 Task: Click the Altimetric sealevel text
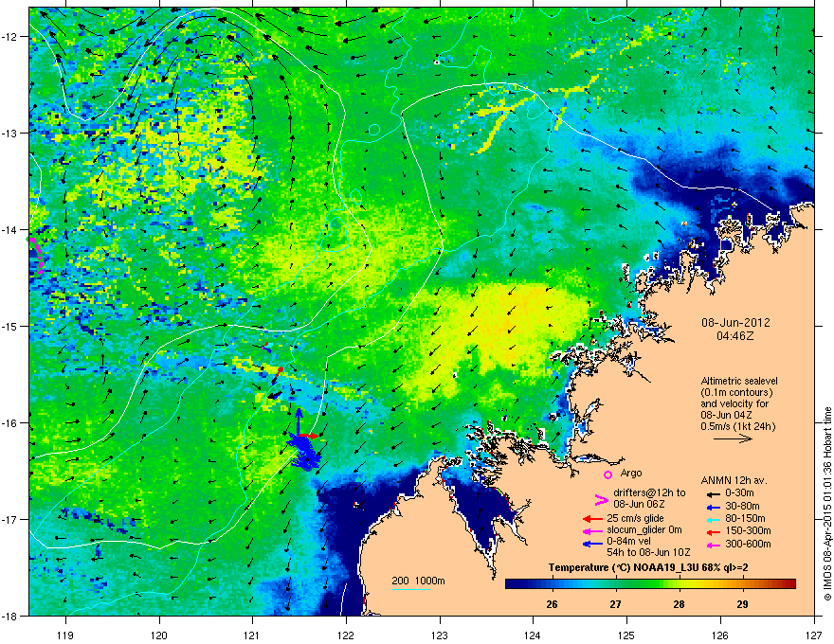coord(739,381)
